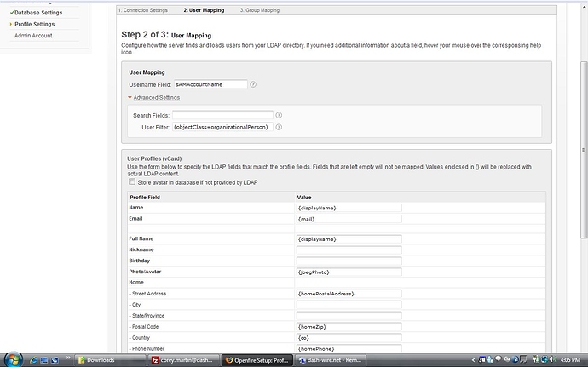Click Country field {co}
The image size is (588, 367).
point(349,338)
